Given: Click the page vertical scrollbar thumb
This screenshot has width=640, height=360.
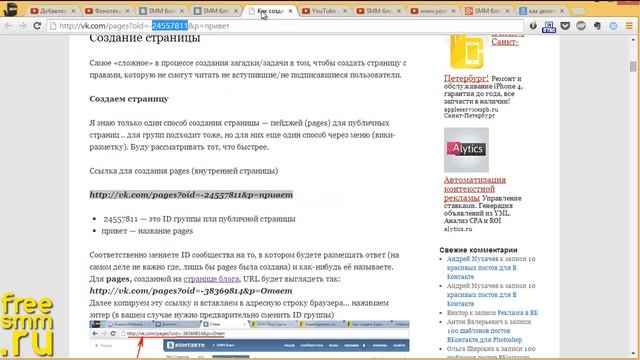Looking at the screenshot, I should point(633,66).
